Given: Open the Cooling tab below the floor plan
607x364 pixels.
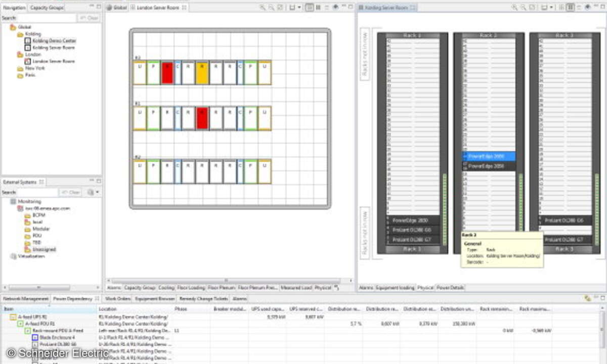Looking at the screenshot, I should click(x=166, y=288).
